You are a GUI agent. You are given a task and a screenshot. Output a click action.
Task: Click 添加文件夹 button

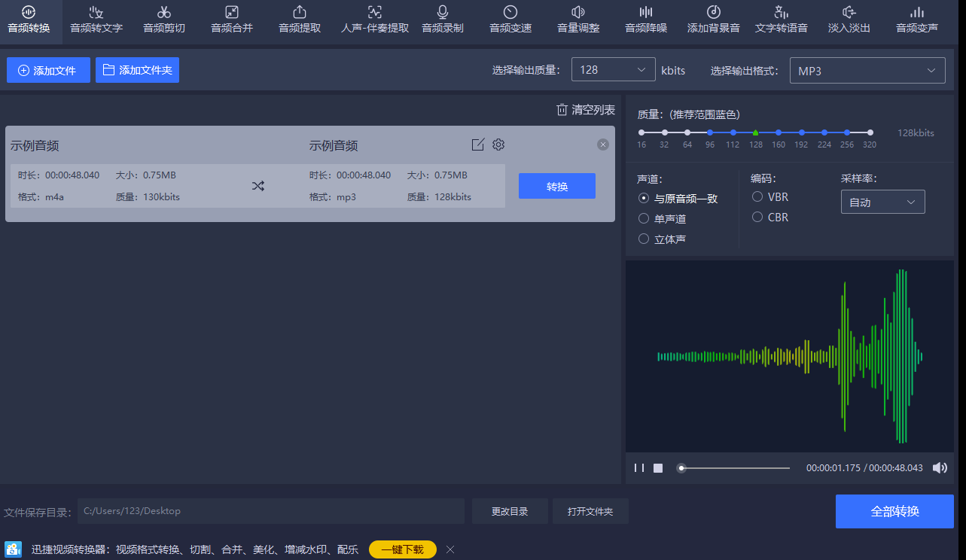137,70
